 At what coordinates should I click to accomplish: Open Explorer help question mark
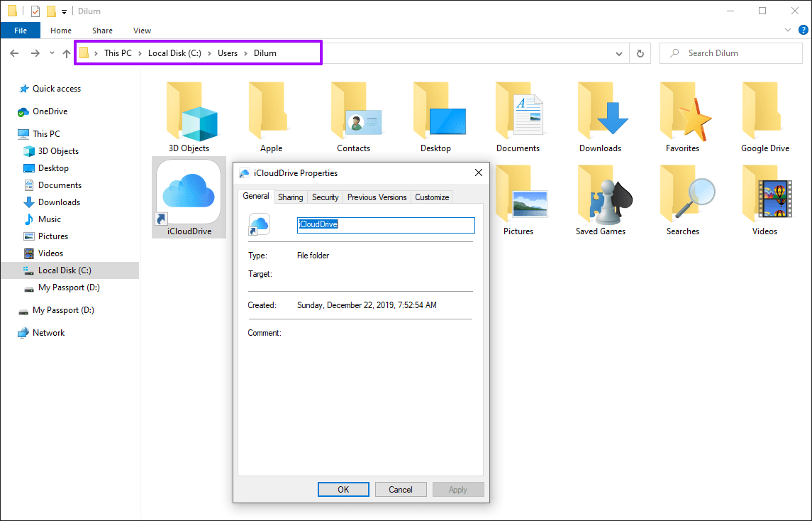(x=803, y=30)
